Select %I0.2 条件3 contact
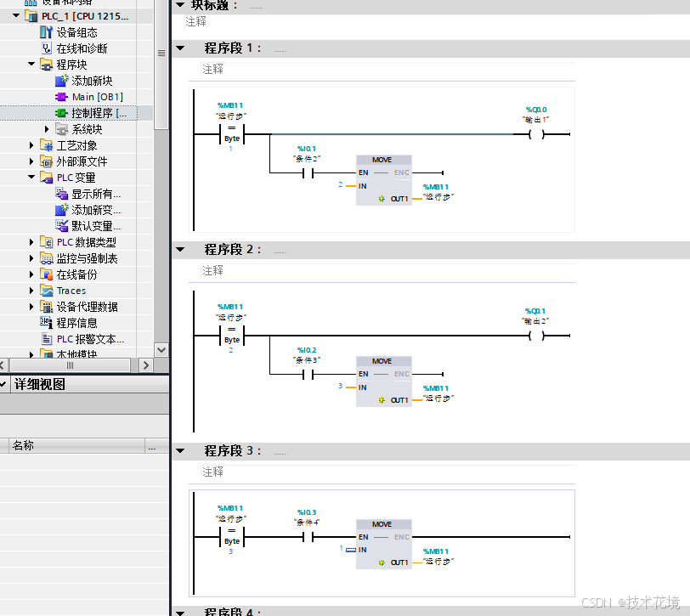Screen dimensions: 690x616 308,375
